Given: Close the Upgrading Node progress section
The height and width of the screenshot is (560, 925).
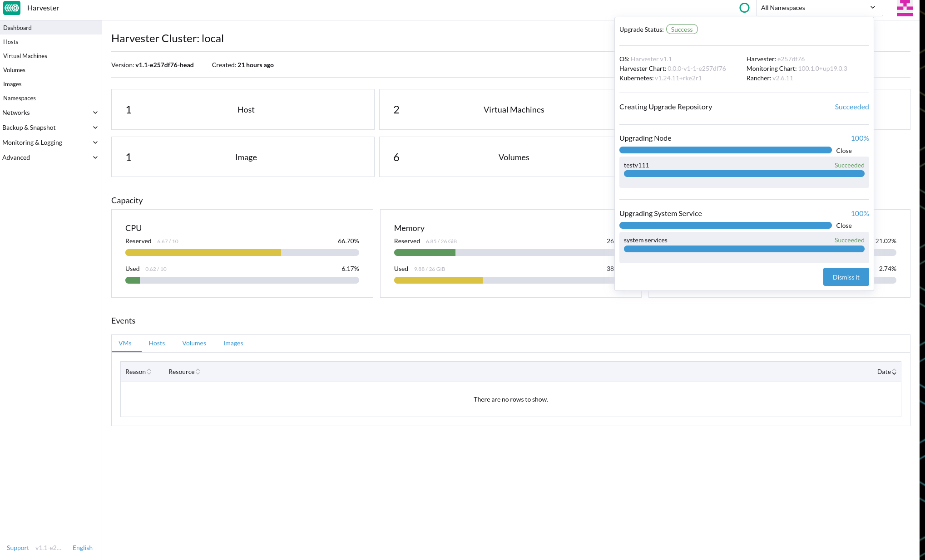Looking at the screenshot, I should pyautogui.click(x=844, y=151).
